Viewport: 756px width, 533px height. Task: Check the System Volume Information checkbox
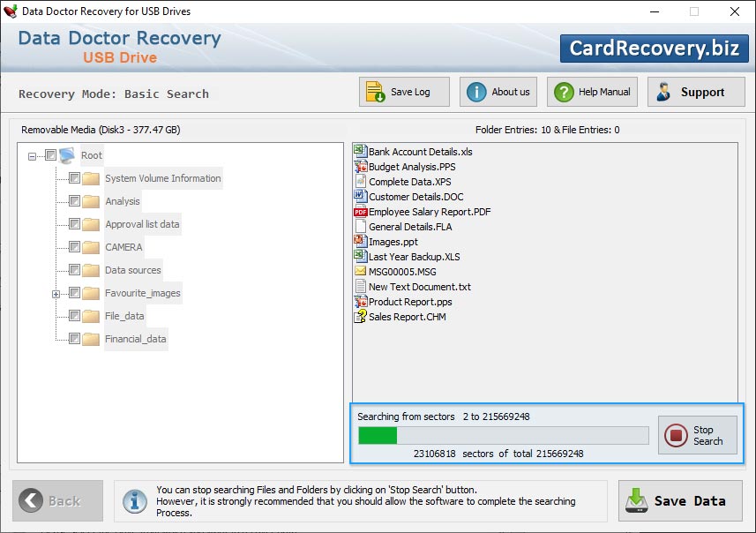point(74,178)
